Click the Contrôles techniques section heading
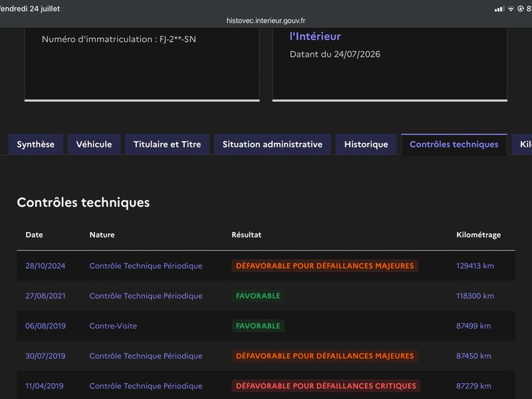The width and height of the screenshot is (532, 399). tap(83, 203)
